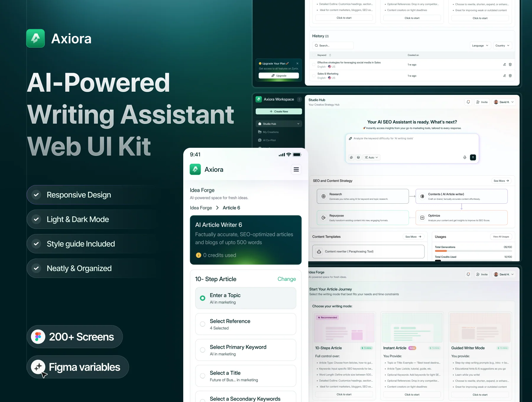This screenshot has width=532, height=402.
Task: Click the Article 6 breadcrumb in the mobile view
Action: click(x=231, y=208)
